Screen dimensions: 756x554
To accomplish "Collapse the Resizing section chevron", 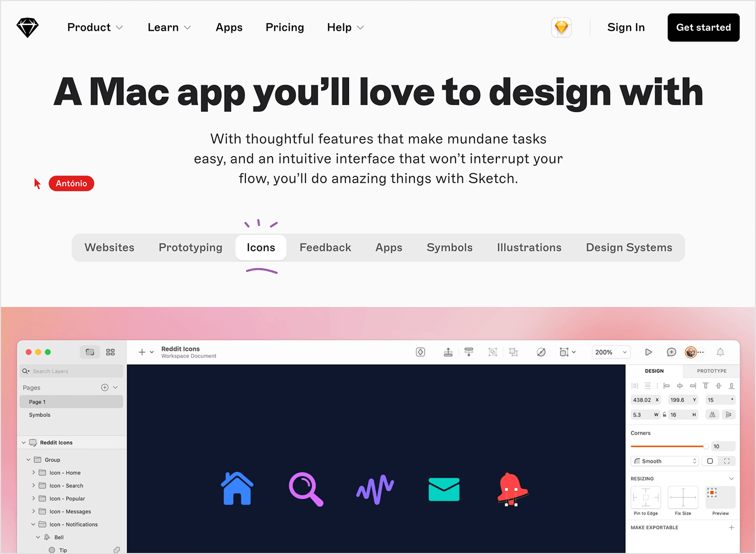I will click(731, 478).
